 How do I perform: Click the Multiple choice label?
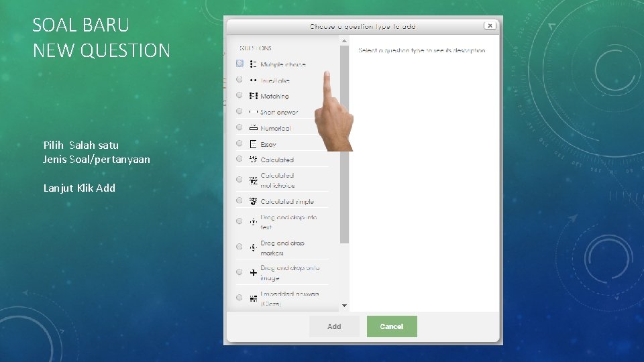(x=283, y=64)
